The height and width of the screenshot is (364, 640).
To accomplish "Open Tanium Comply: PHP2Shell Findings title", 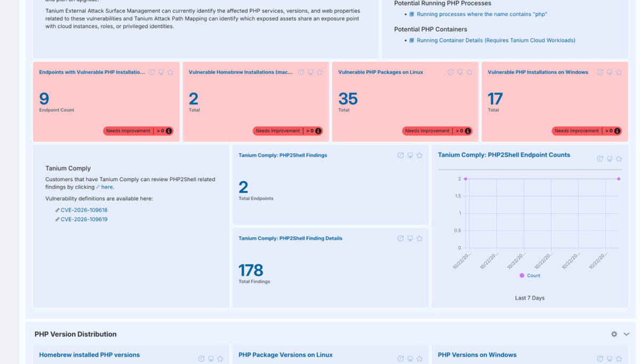I will pyautogui.click(x=283, y=156).
